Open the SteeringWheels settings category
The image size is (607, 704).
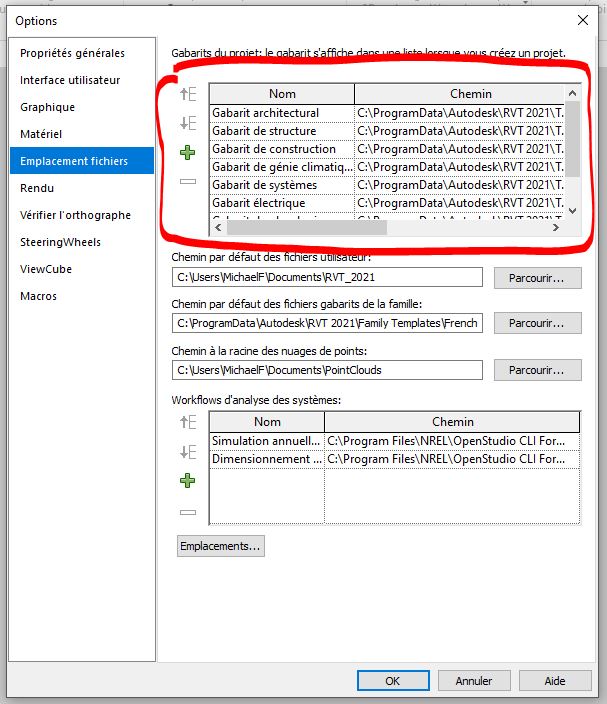pyautogui.click(x=60, y=242)
